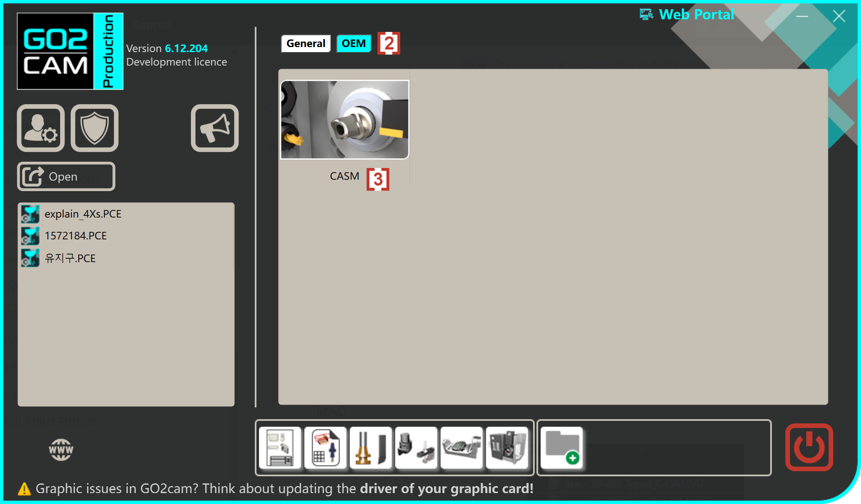Open the WWW globe website icon
This screenshot has width=861, height=504.
(x=61, y=450)
